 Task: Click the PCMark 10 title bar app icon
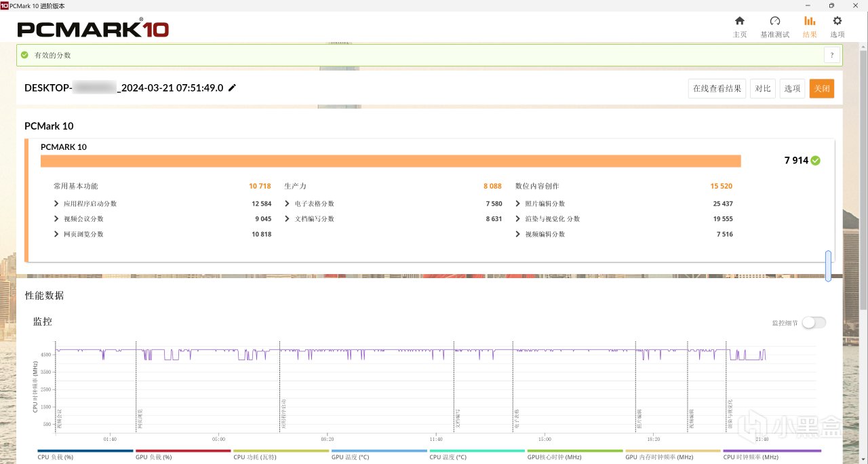(5, 5)
